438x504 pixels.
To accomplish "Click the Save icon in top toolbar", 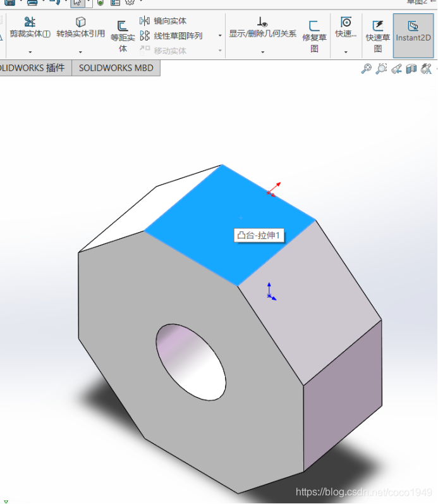I will (x=9, y=3).
